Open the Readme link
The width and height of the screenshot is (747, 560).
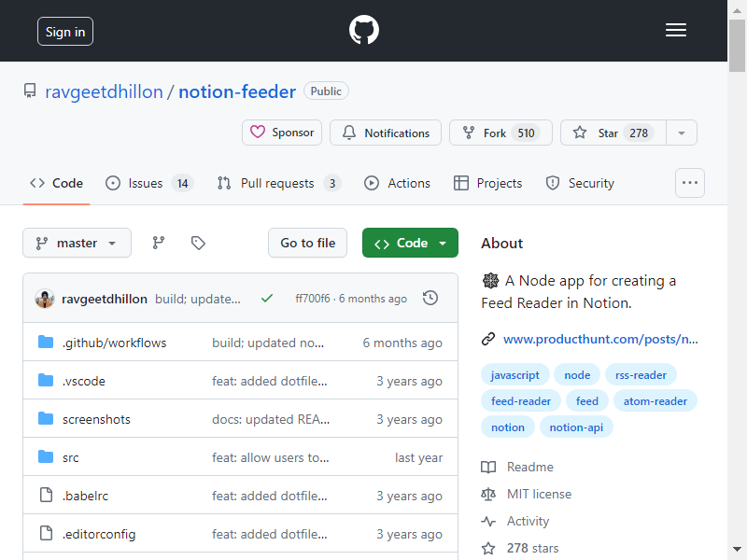[517, 468]
